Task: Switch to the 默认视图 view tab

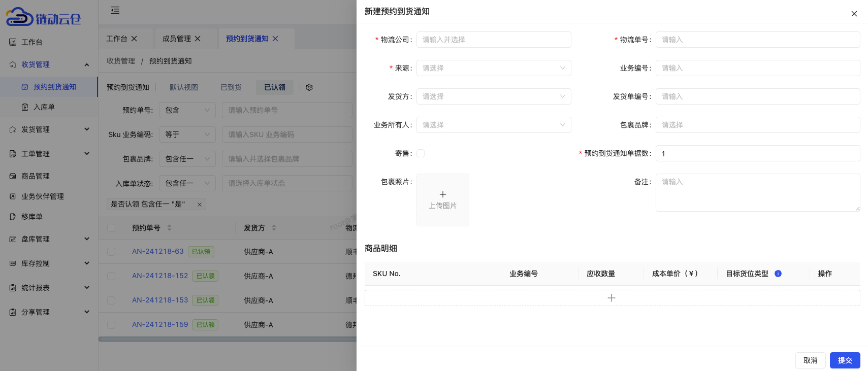Action: [184, 87]
